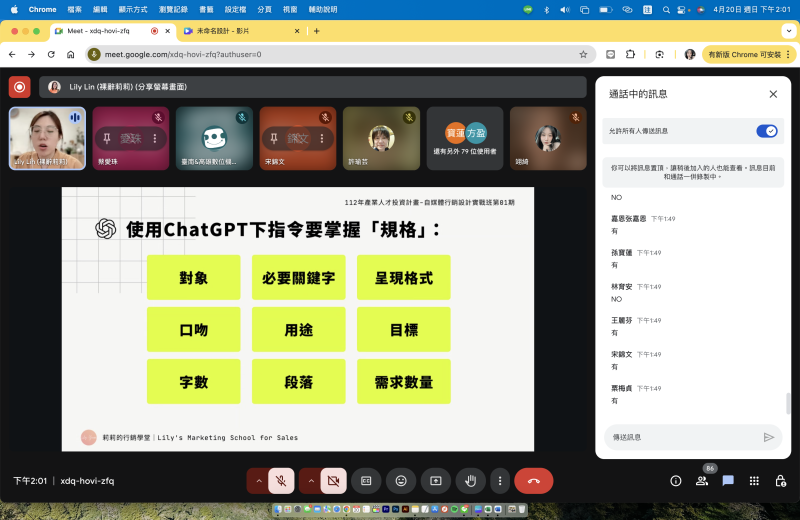The image size is (800, 520).
Task: Open 檔案 menu in menu bar
Action: coord(74,9)
